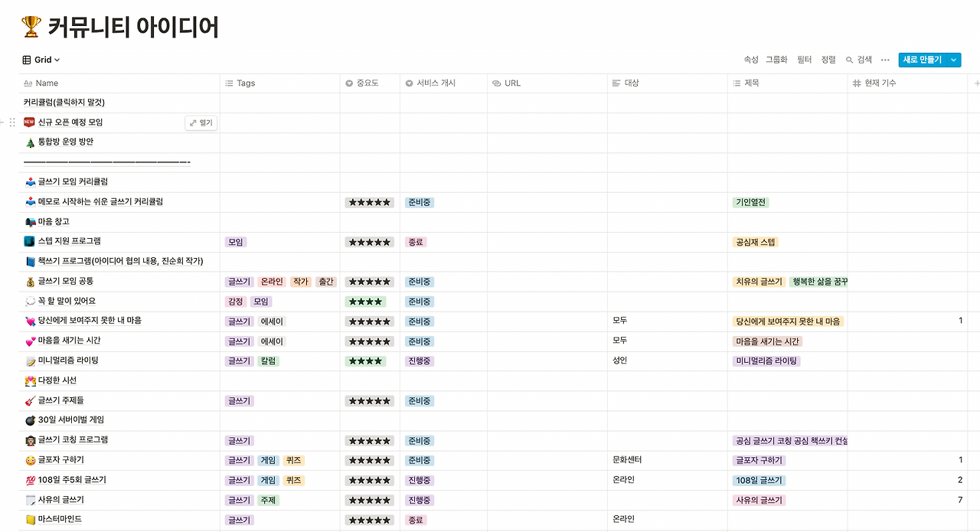This screenshot has width=980, height=532.
Task: Click the drag handle dots beside 신규 오픈 예정 모임
Action: 11,122
